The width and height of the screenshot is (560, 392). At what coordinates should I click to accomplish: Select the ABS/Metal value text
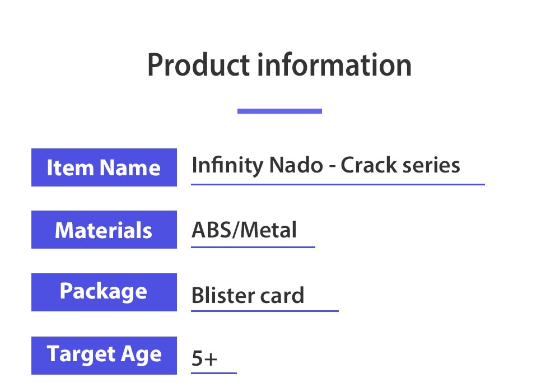click(244, 230)
